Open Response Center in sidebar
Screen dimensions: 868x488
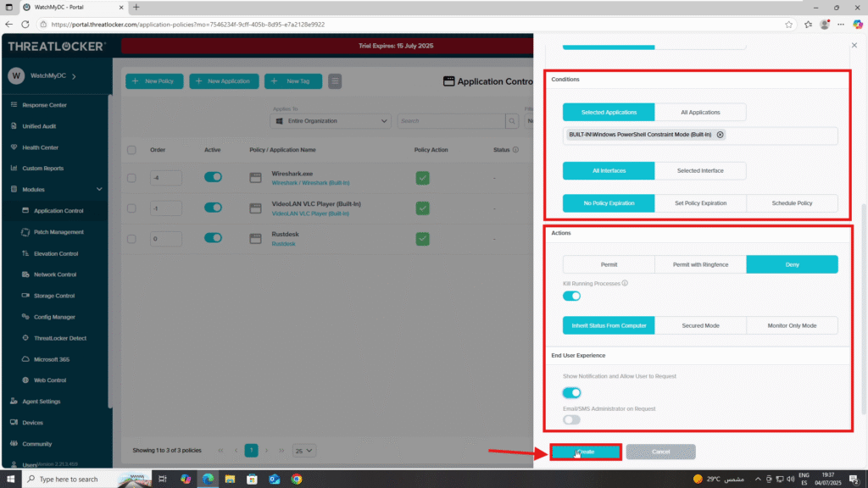click(x=44, y=104)
